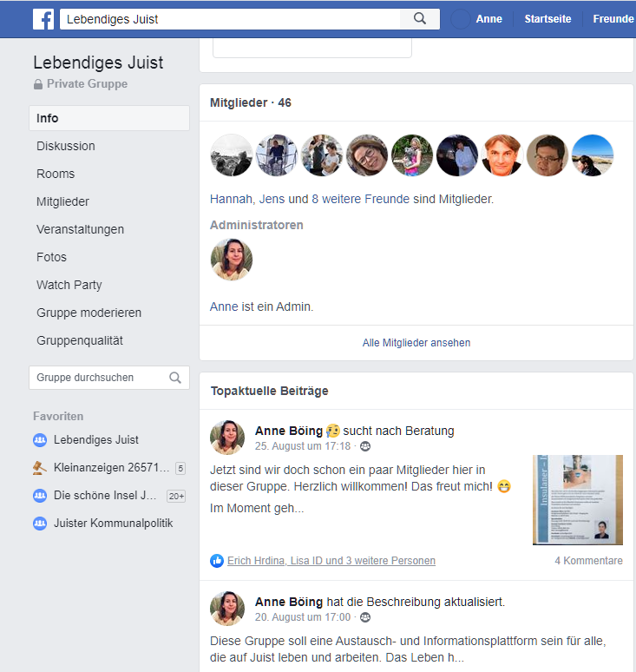Open the 8 weitere Freunde link
This screenshot has width=636, height=672.
(361, 199)
